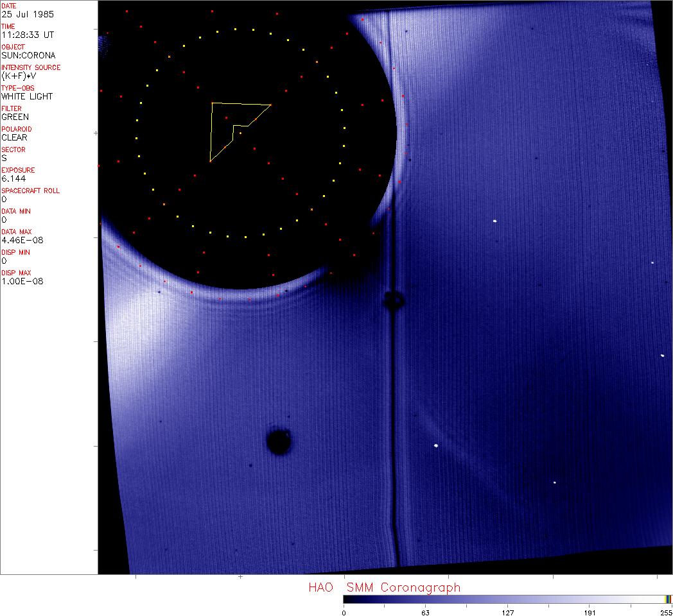Click the data max value 4.46E-08
This screenshot has height=616, width=673.
click(x=22, y=240)
